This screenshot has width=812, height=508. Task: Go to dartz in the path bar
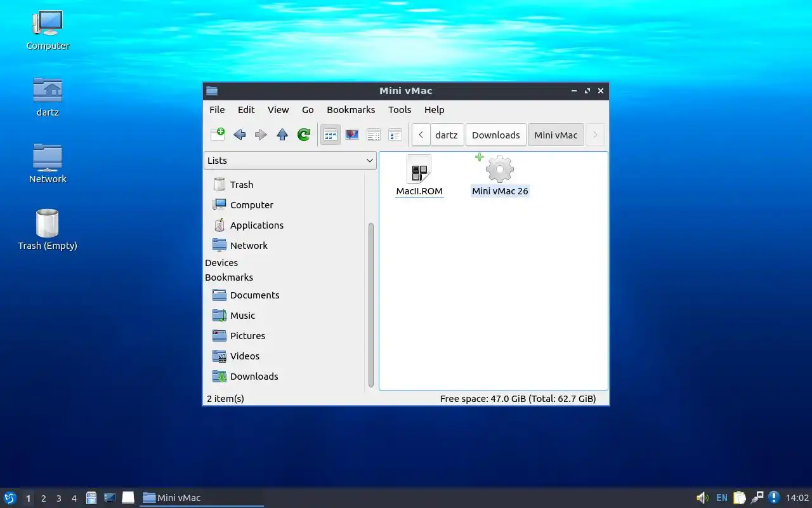coord(446,135)
